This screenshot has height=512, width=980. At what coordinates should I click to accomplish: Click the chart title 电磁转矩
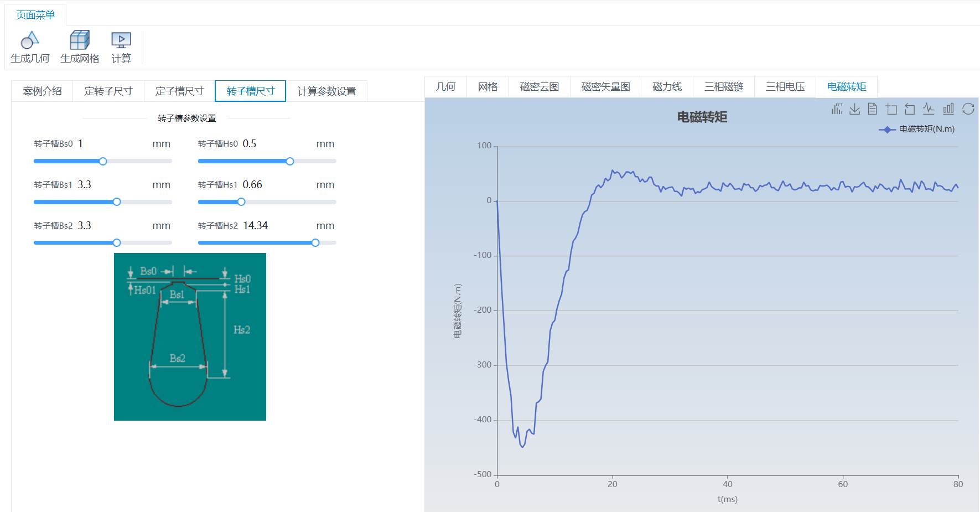pos(702,117)
